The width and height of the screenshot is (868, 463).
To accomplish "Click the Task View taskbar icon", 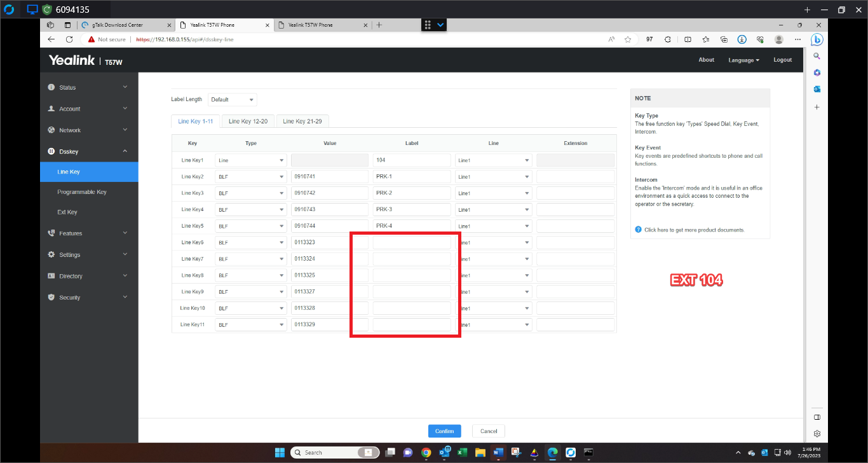I will [390, 452].
